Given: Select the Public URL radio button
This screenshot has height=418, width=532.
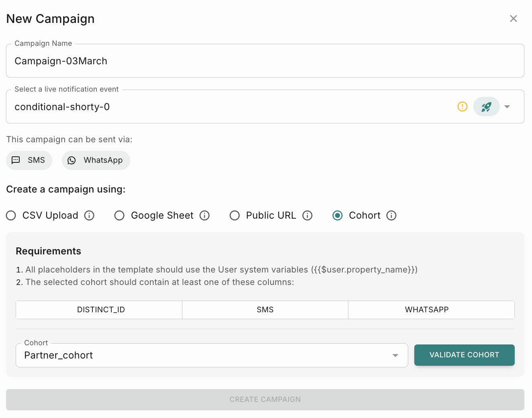Looking at the screenshot, I should click(x=235, y=215).
